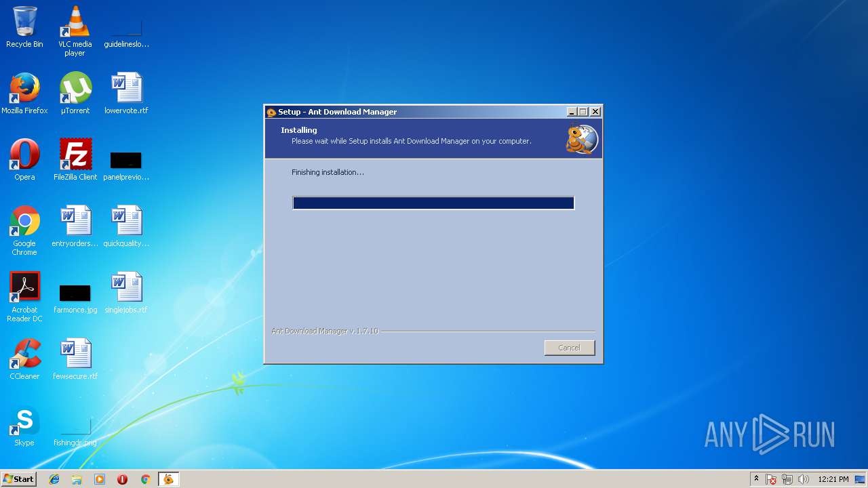
Task: Open lowervote.rtf document icon
Action: pos(126,94)
